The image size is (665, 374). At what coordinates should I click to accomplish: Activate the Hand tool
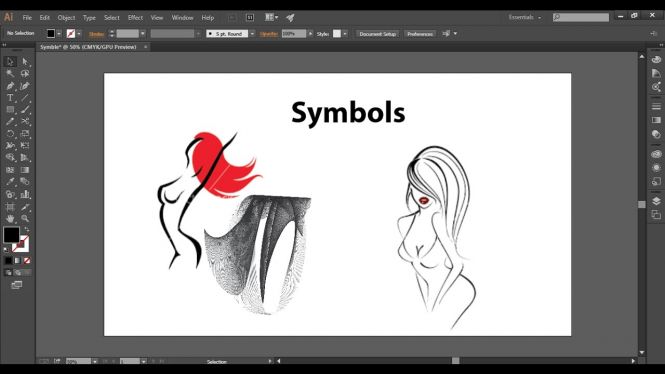coord(10,218)
